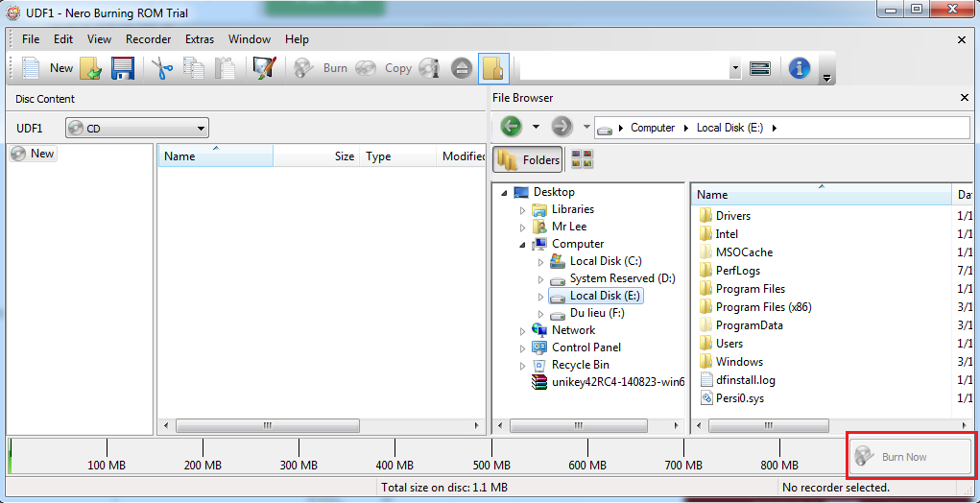The height and width of the screenshot is (503, 980).
Task: Click the Back navigation arrow button
Action: coord(511,127)
